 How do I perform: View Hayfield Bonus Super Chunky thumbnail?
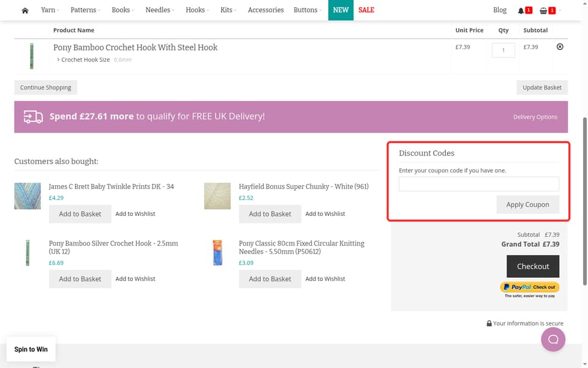point(217,196)
